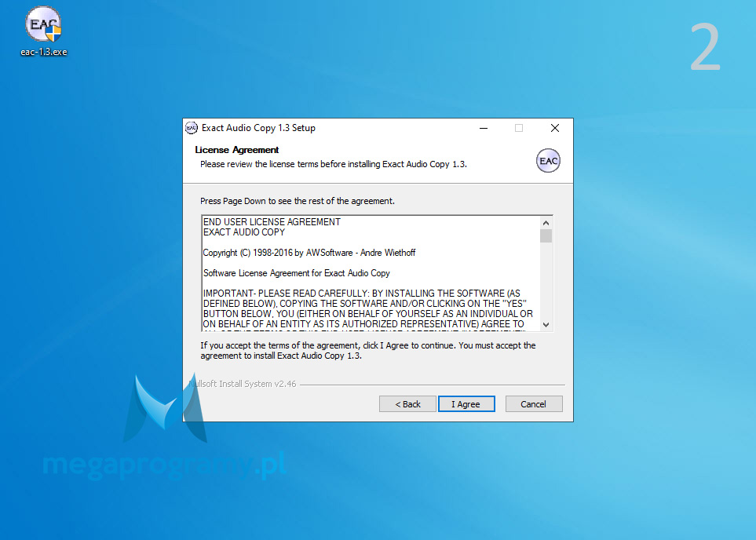Image resolution: width=756 pixels, height=540 pixels.
Task: Click the 'END USER LICENSE AGREEMENT' line
Action: [x=272, y=222]
